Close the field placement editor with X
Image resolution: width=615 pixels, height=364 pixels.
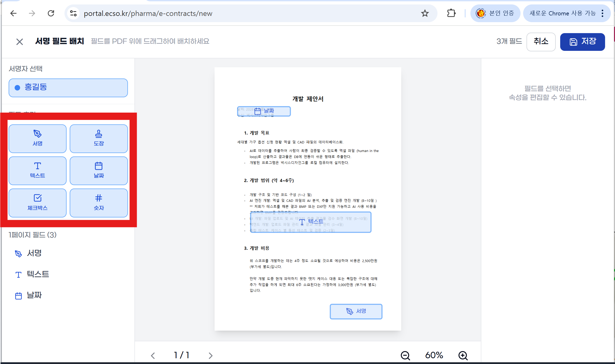point(20,42)
